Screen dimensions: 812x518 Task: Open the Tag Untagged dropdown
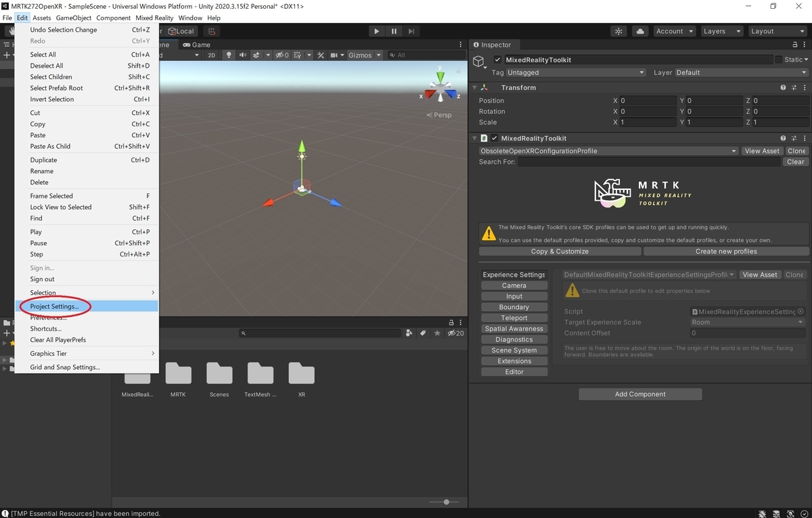point(576,72)
